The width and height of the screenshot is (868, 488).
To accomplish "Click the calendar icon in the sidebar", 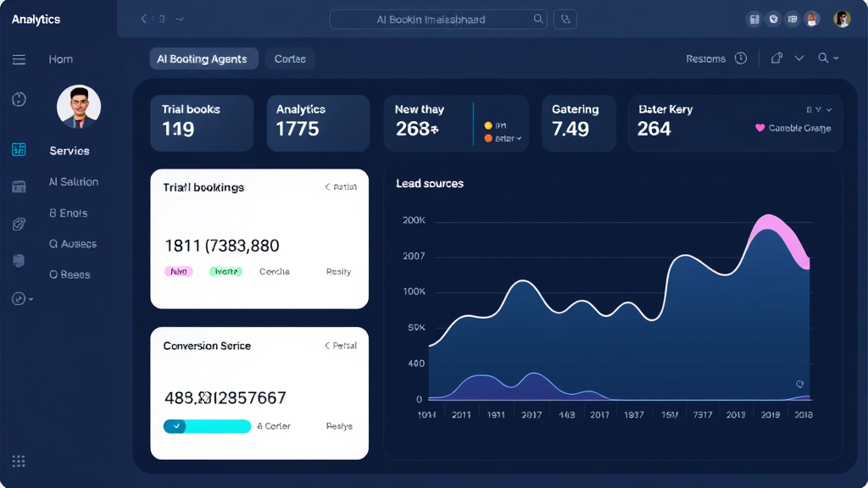I will tap(19, 186).
